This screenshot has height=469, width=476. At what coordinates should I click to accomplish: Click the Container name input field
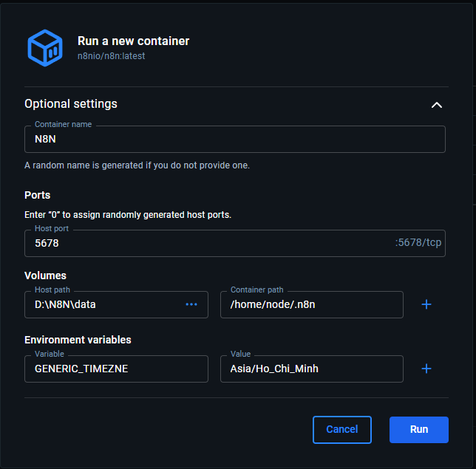coord(234,140)
